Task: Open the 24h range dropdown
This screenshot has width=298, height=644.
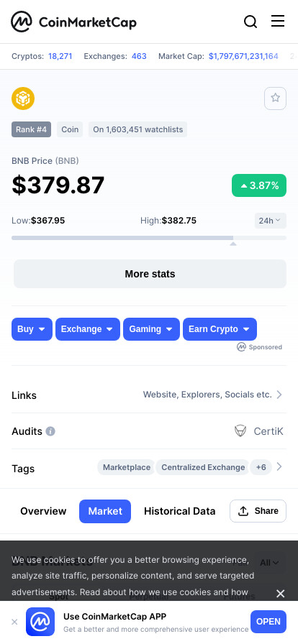Action: point(270,221)
